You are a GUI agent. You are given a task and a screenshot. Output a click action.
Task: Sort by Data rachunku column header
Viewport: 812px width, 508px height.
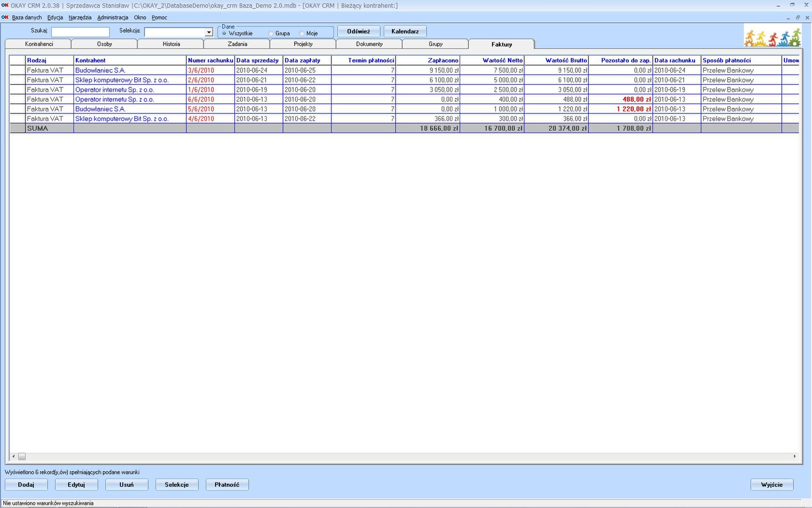[677, 60]
